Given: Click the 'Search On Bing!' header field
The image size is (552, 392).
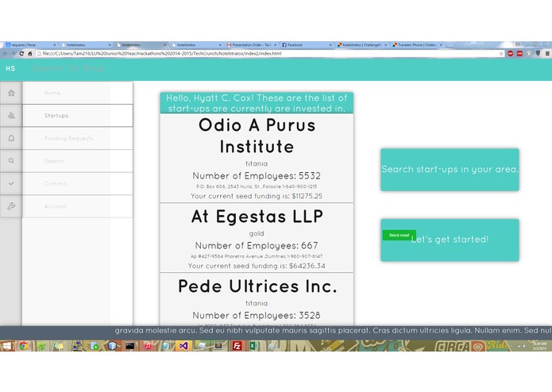Looking at the screenshot, I should 69,68.
